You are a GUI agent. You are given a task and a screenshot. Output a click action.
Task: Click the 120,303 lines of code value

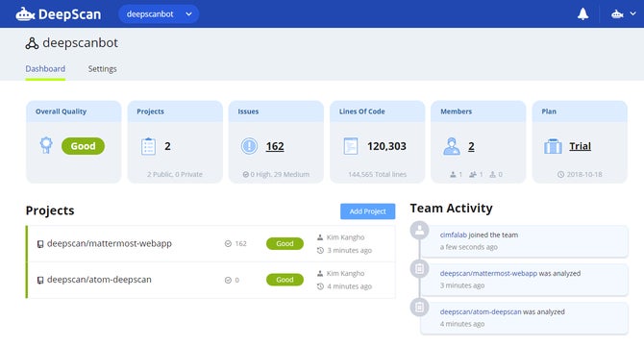click(386, 146)
